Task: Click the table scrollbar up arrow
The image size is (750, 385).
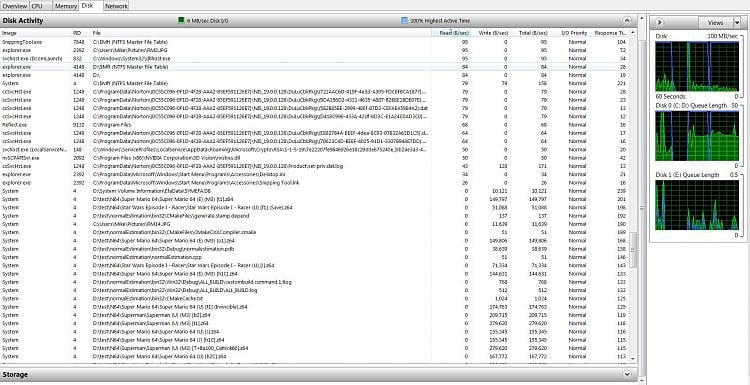Action: click(633, 33)
